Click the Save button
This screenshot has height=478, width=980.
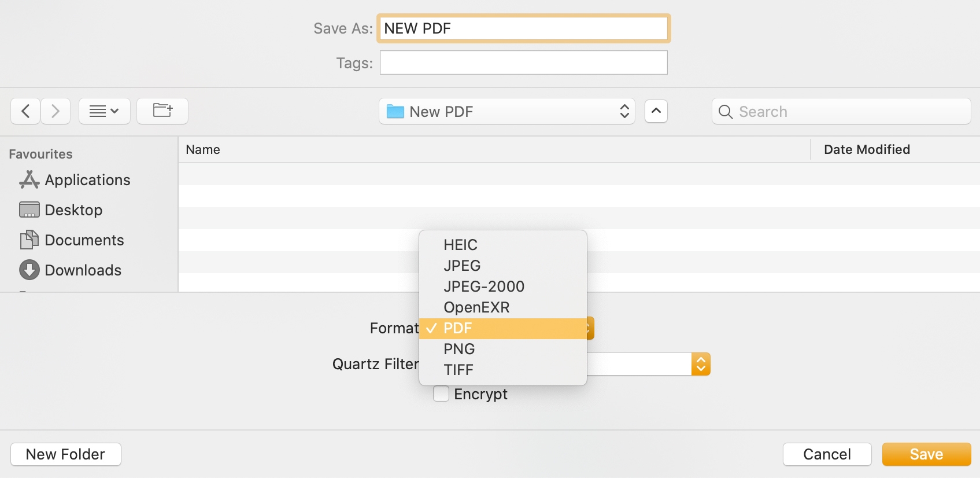tap(926, 454)
